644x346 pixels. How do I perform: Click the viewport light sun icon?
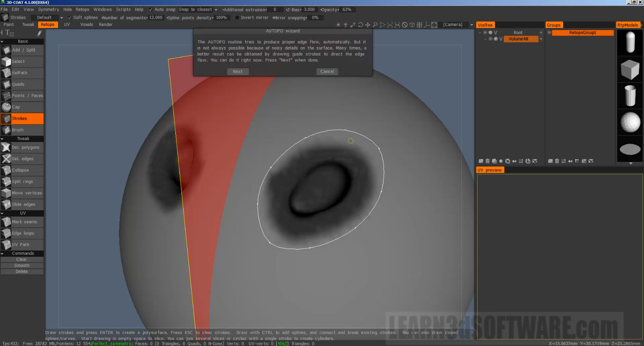[x=338, y=25]
